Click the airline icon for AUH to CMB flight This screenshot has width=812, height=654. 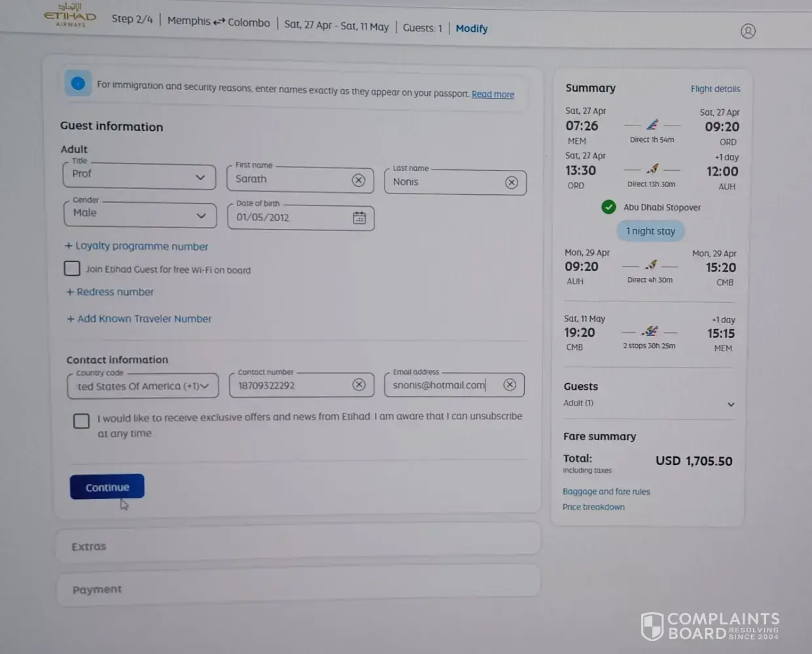(x=650, y=265)
